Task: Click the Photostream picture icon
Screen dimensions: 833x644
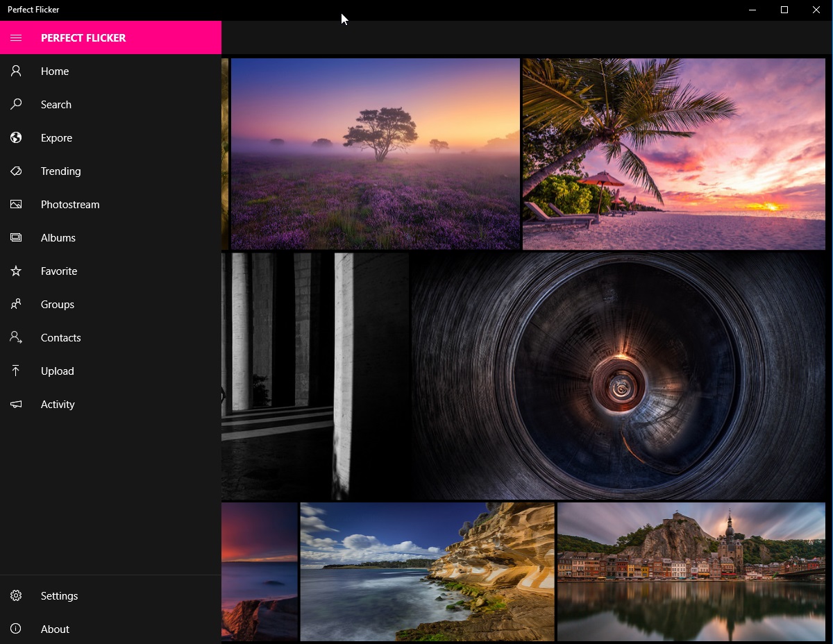Action: point(16,204)
